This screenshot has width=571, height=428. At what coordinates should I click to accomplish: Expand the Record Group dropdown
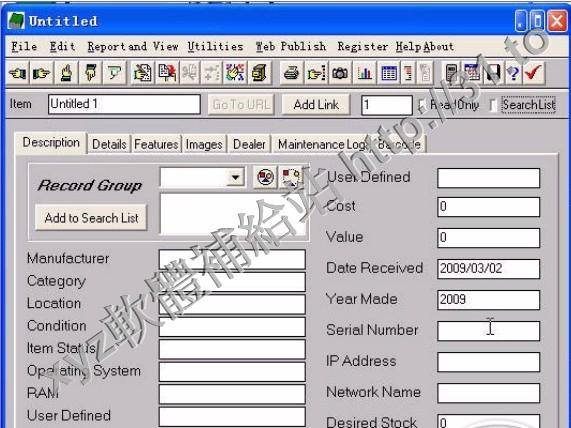(236, 177)
